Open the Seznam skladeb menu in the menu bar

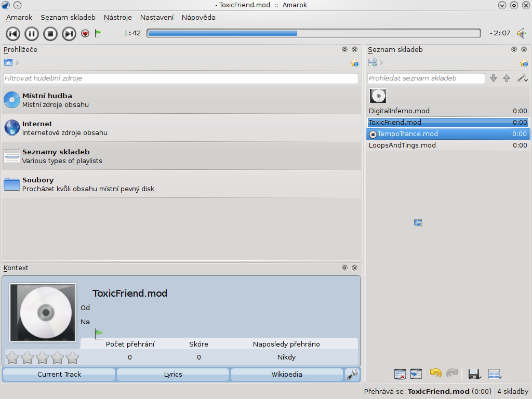coord(68,17)
